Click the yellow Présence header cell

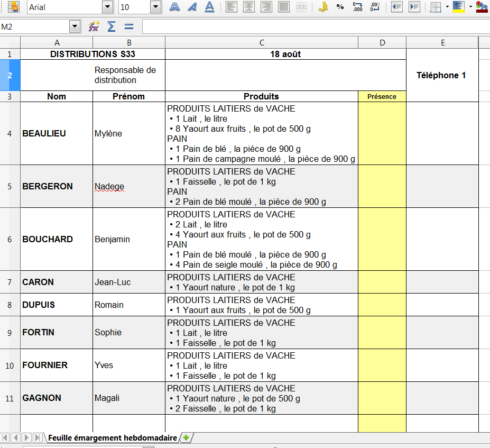(x=382, y=97)
